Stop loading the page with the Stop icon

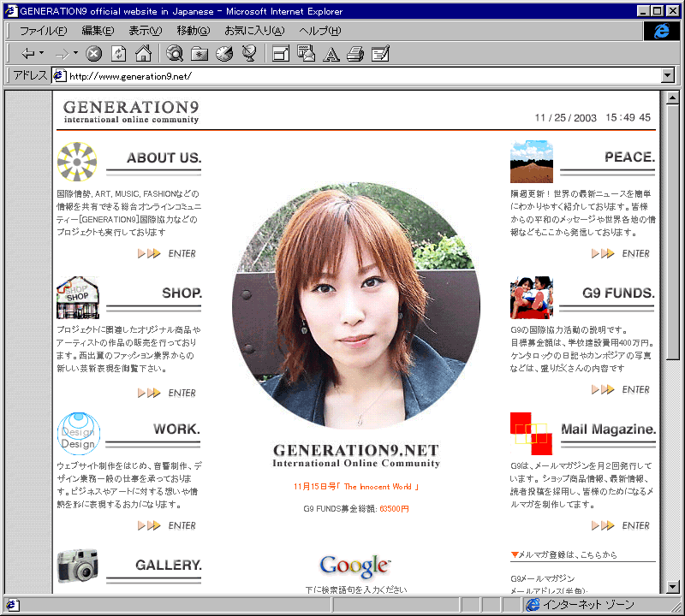point(93,54)
